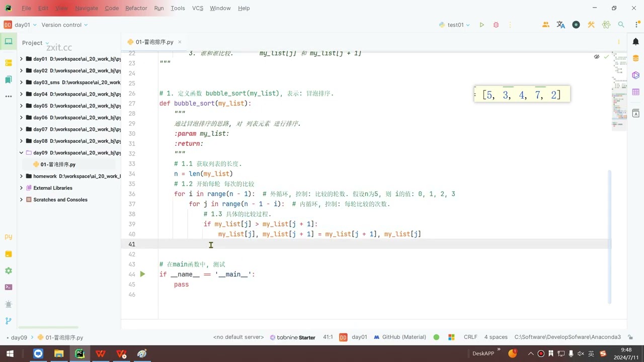This screenshot has width=644, height=362.
Task: Click the CRLF line separator widget
Action: coord(470,337)
